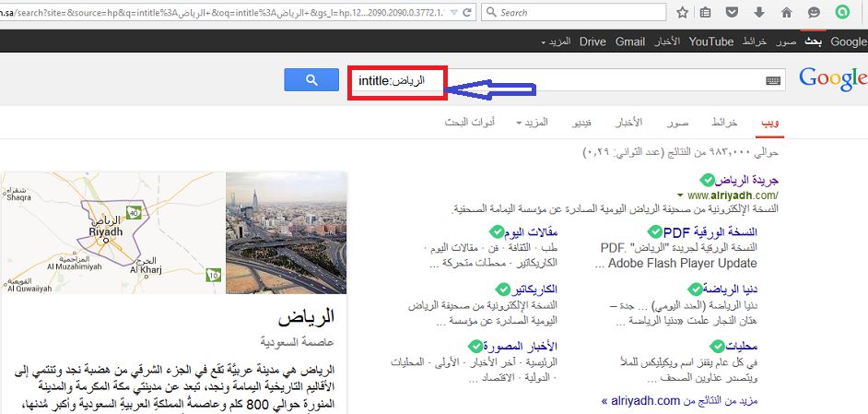Screen dimensions: 868x414
Task: Open more results from alriyadh.com link
Action: click(x=679, y=400)
